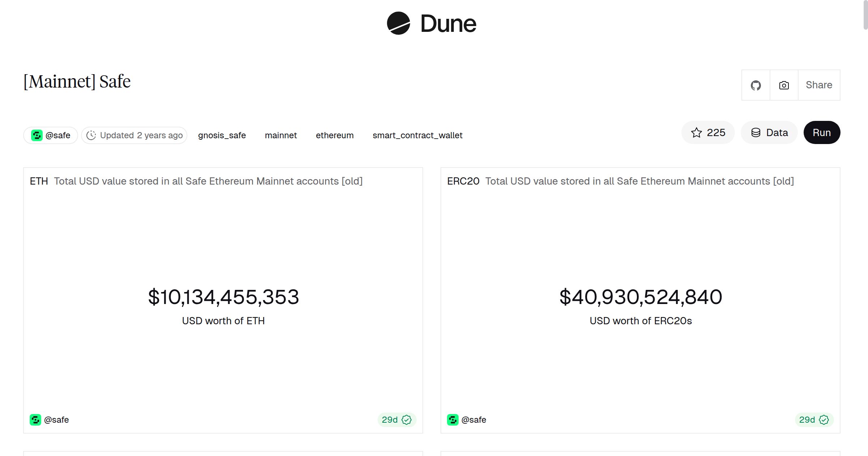Click the camera screenshot icon
The height and width of the screenshot is (456, 868).
click(x=783, y=85)
